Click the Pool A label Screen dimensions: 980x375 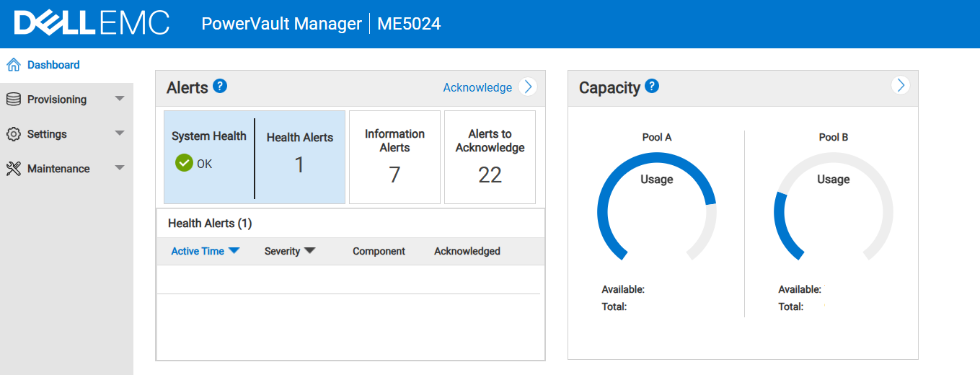tap(657, 137)
